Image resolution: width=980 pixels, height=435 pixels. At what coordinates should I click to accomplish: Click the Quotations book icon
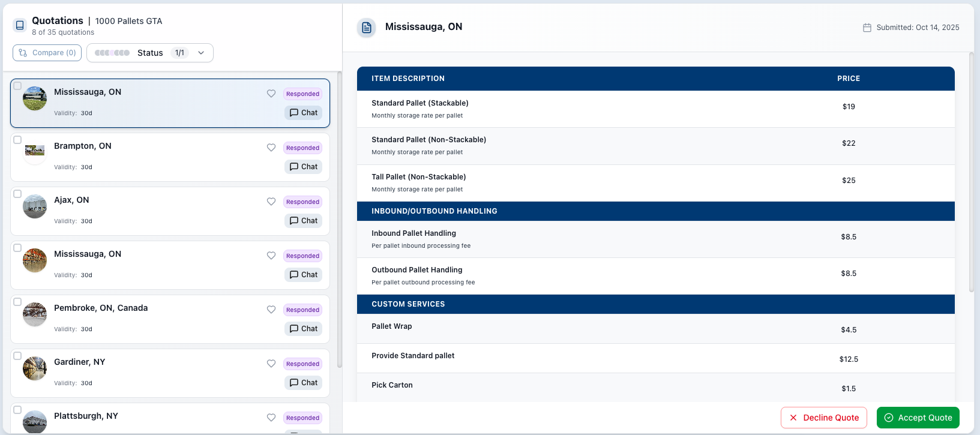click(x=20, y=25)
